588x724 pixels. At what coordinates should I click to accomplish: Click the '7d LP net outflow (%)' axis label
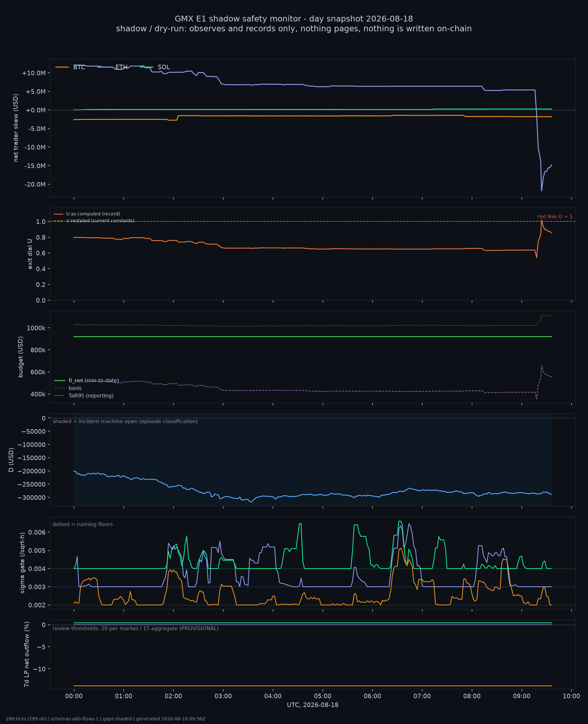[x=27, y=654]
